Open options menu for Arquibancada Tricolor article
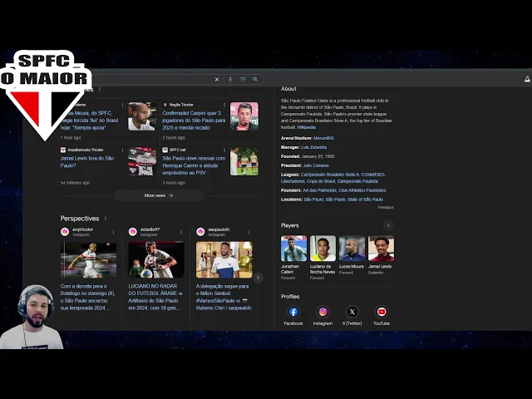 point(122,150)
